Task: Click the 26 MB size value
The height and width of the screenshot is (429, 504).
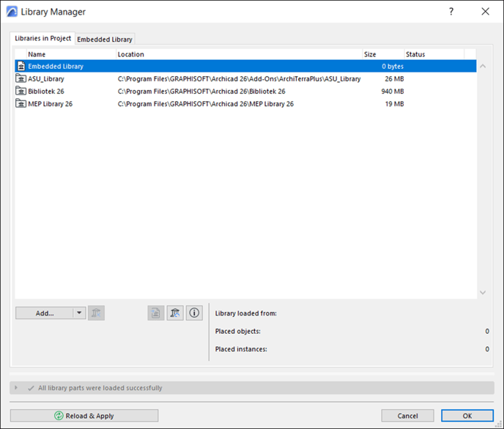Action: tap(394, 78)
